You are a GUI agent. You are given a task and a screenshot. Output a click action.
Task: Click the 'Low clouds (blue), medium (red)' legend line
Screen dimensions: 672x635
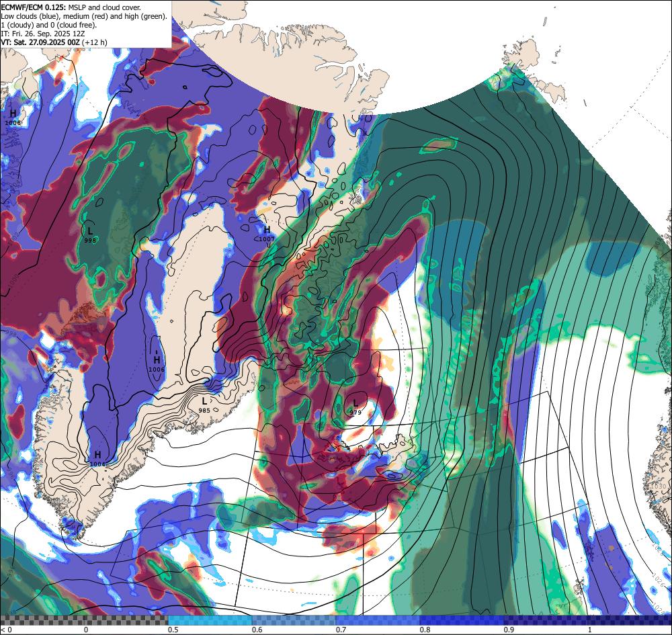tap(84, 16)
